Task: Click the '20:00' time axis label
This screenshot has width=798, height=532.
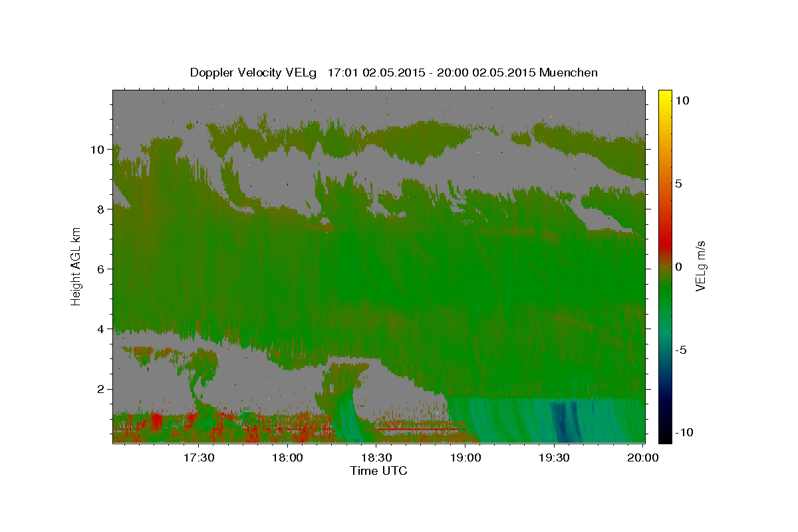Action: coord(642,458)
